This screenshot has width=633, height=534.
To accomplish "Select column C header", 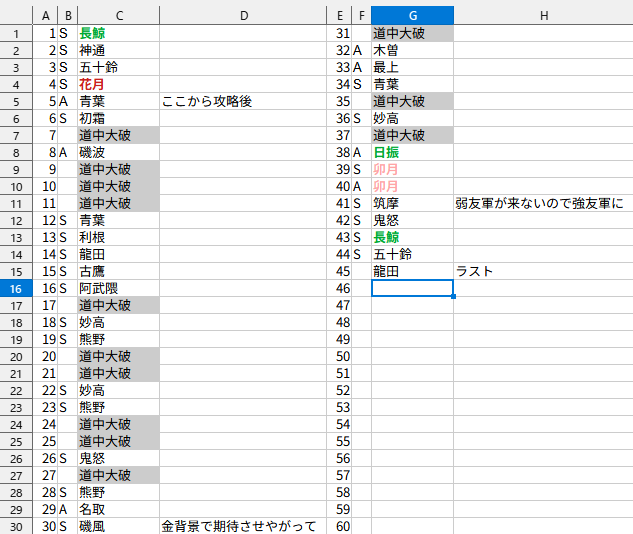I will click(x=118, y=15).
